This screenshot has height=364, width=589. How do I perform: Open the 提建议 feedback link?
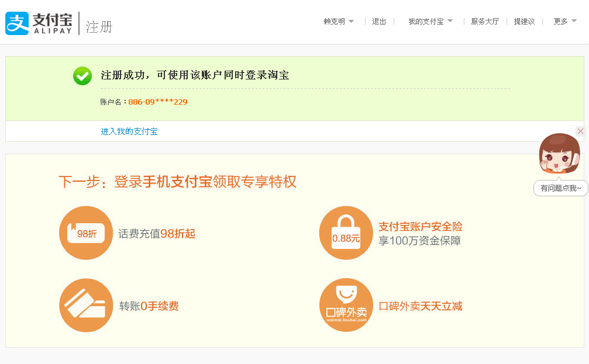point(525,22)
